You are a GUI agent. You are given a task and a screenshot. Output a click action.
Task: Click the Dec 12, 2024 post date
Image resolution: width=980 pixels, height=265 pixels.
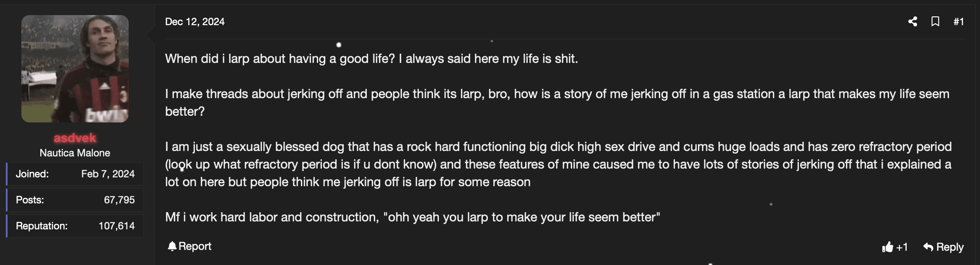(194, 21)
